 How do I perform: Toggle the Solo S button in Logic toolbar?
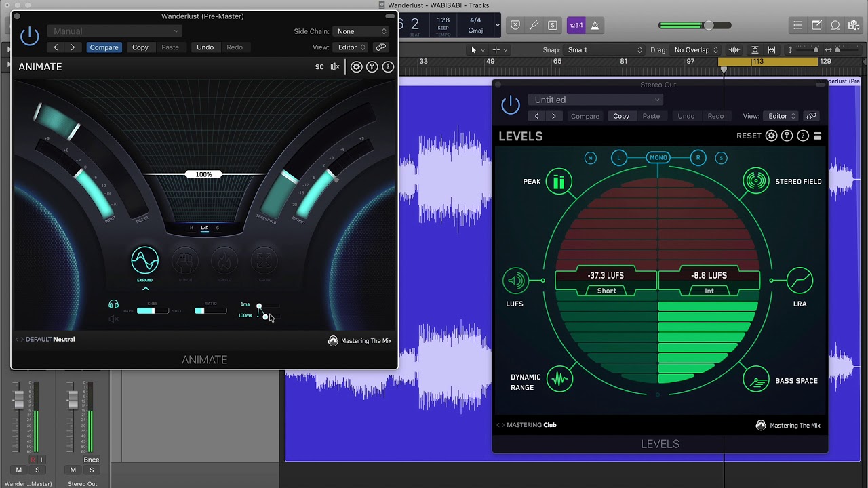coord(553,25)
